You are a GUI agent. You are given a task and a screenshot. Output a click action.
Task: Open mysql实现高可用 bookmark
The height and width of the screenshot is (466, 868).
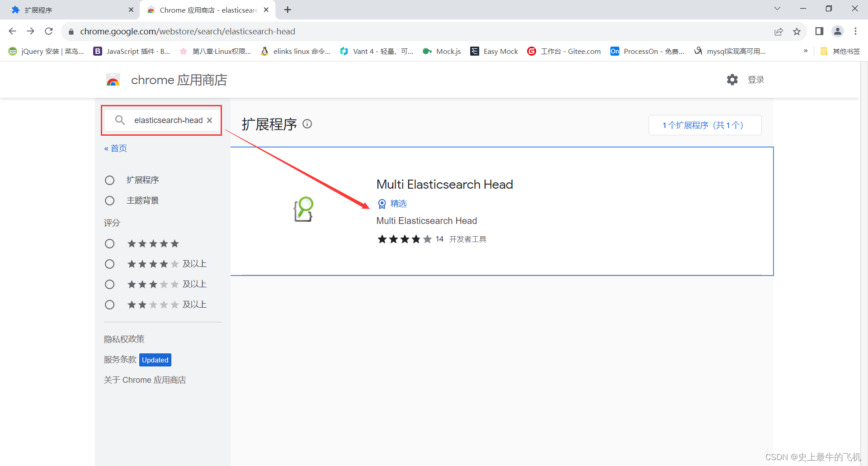pyautogui.click(x=730, y=51)
